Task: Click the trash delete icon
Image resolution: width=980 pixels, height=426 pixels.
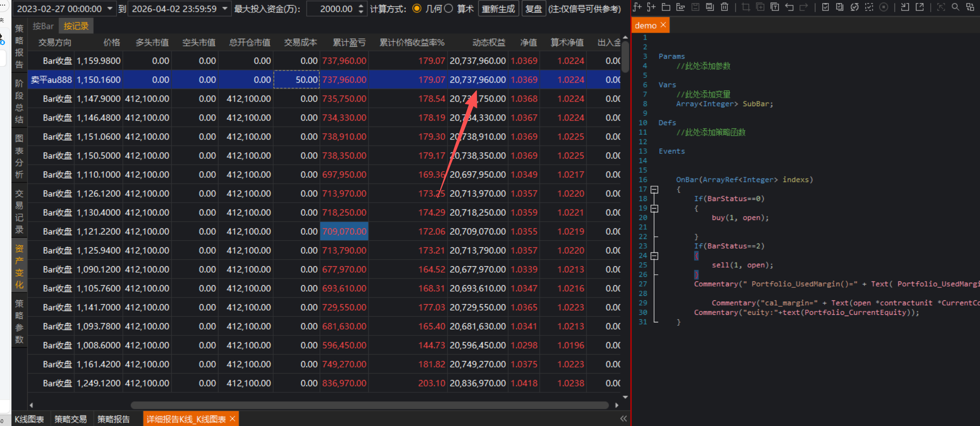Action: click(x=724, y=7)
